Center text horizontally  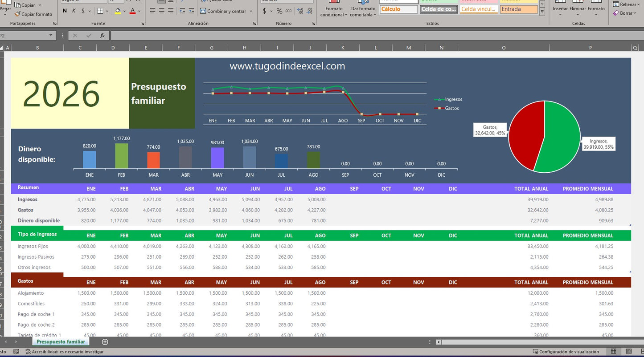(x=162, y=11)
